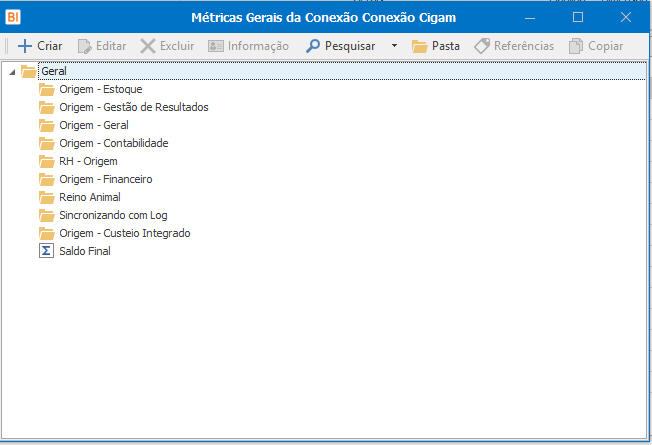Click the Pesquisar magnifier icon
652x445 pixels.
(x=313, y=46)
